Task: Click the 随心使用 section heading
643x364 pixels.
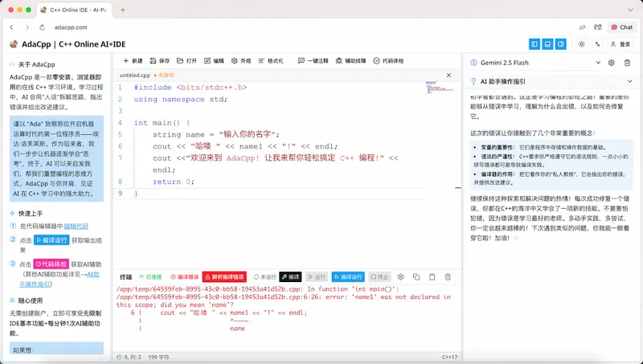Action: [x=31, y=301]
